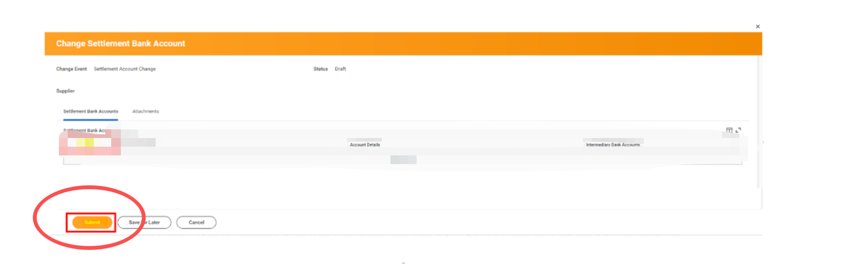Click the Supplier field label
This screenshot has height=277, width=868.
(65, 91)
